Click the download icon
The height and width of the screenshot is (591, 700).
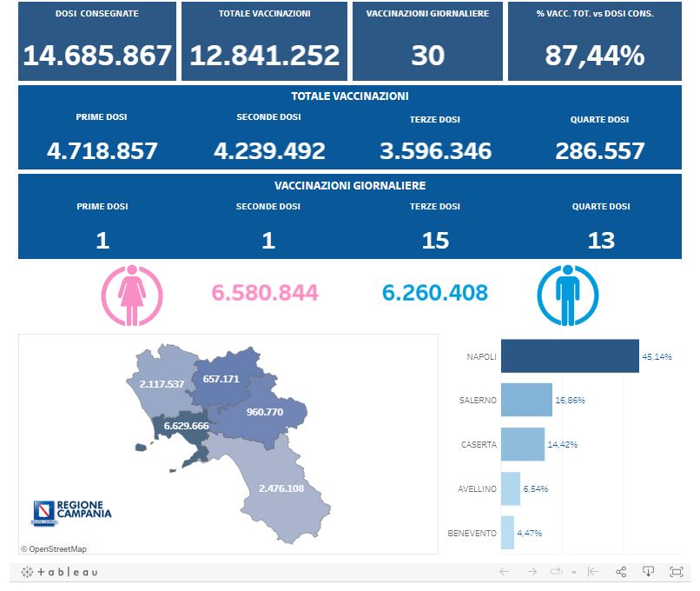tap(648, 572)
